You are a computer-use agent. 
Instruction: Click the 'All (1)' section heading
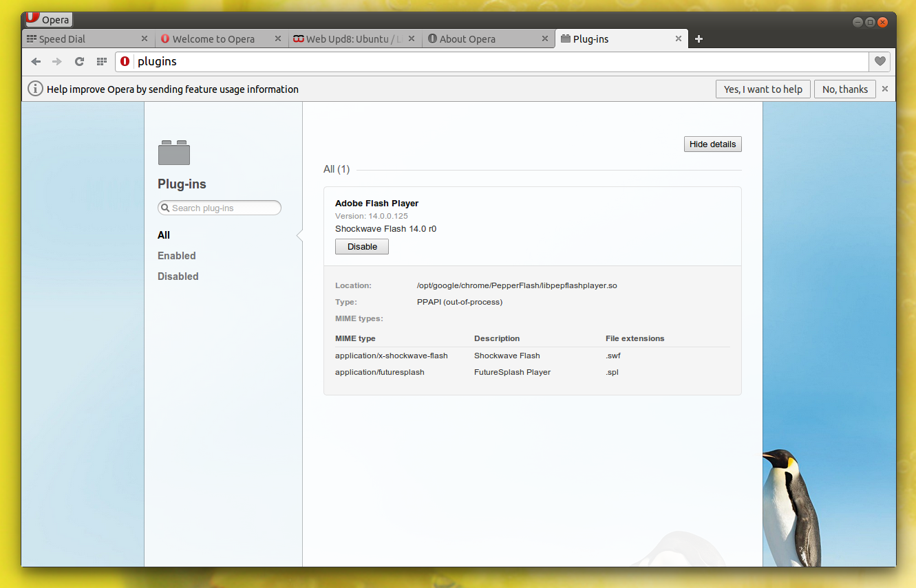pyautogui.click(x=337, y=169)
